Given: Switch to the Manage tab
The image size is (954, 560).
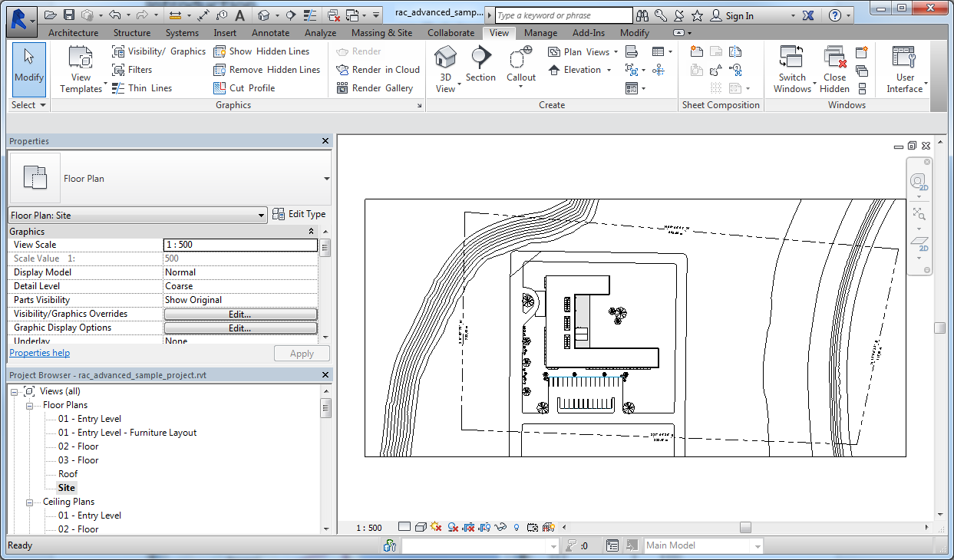Looking at the screenshot, I should [540, 33].
